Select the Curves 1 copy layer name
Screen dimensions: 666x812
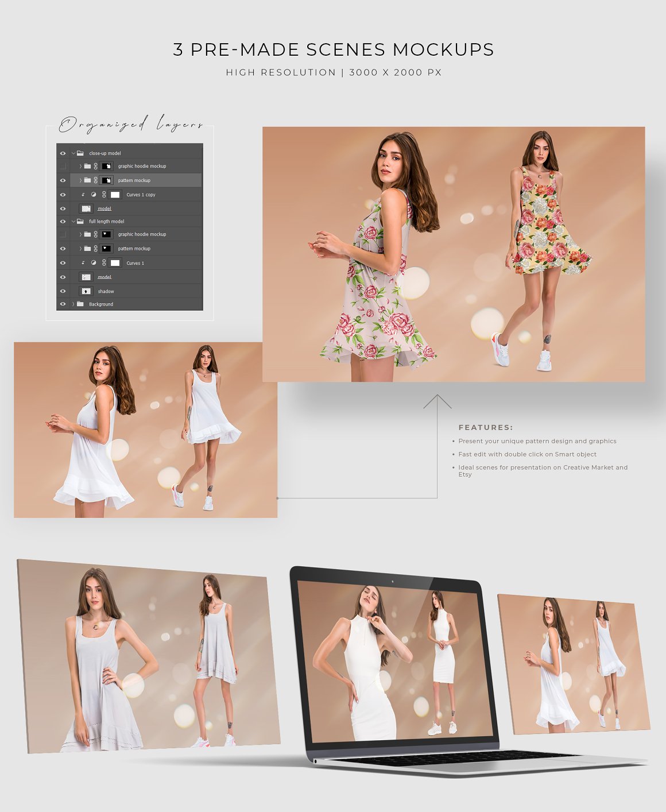click(x=141, y=195)
